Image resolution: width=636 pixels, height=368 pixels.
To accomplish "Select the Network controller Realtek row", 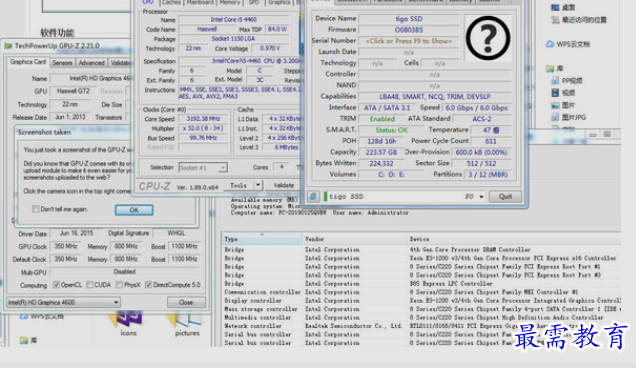I will coord(421,326).
